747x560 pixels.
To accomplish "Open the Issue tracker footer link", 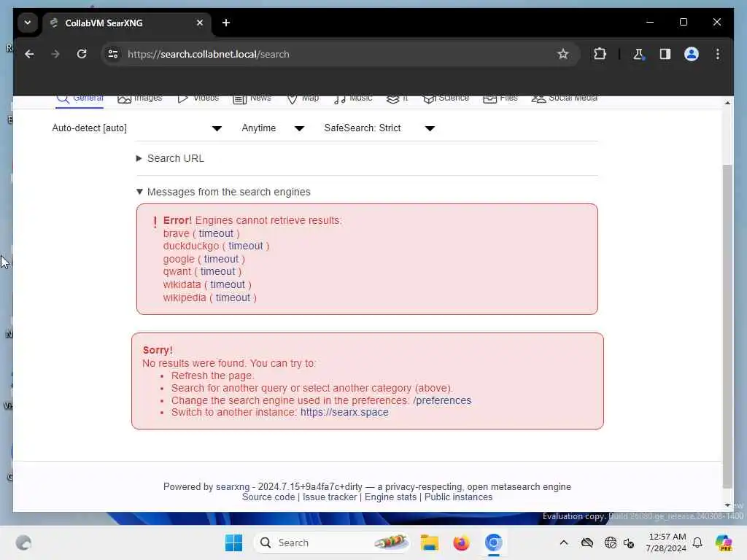I will point(330,497).
